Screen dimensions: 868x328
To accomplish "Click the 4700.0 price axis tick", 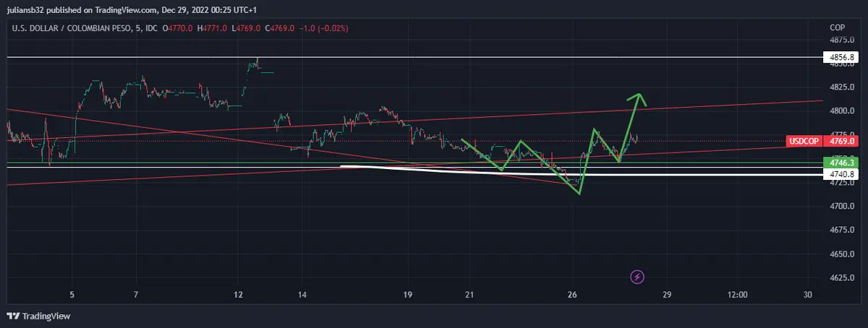I will tap(841, 207).
